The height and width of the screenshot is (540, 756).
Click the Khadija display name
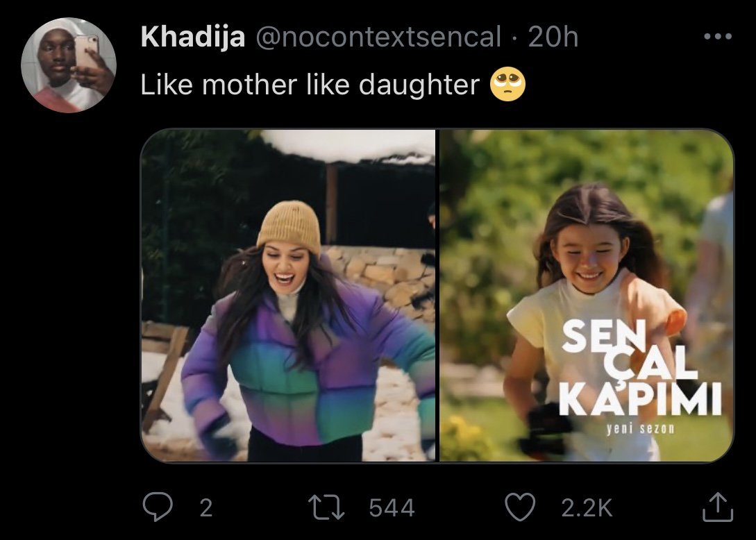tap(193, 37)
